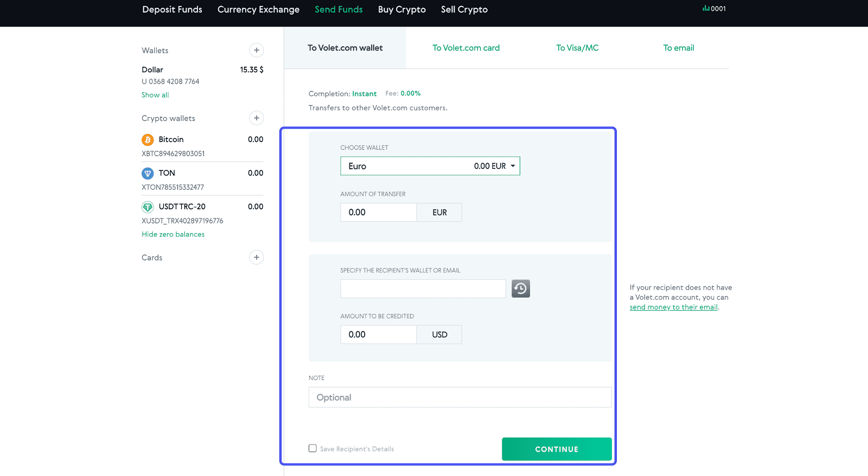868x476 pixels.
Task: Select the Send Funds menu item
Action: coord(339,9)
